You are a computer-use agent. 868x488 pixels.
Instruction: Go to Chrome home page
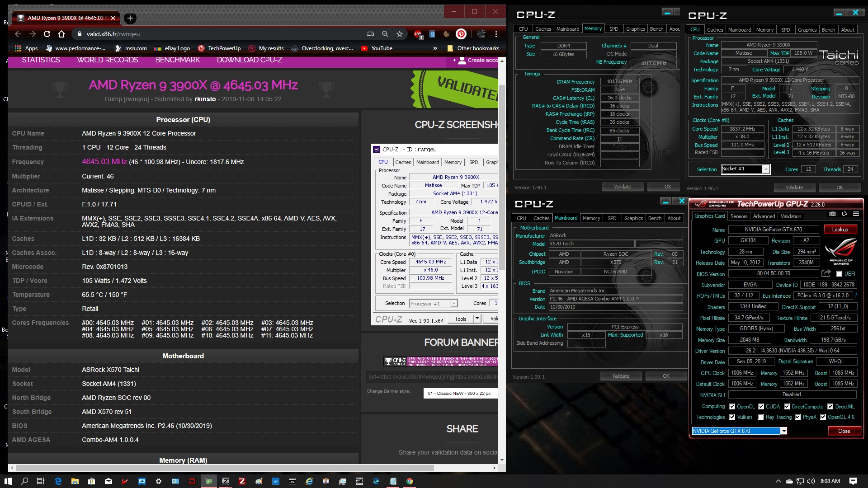61,34
